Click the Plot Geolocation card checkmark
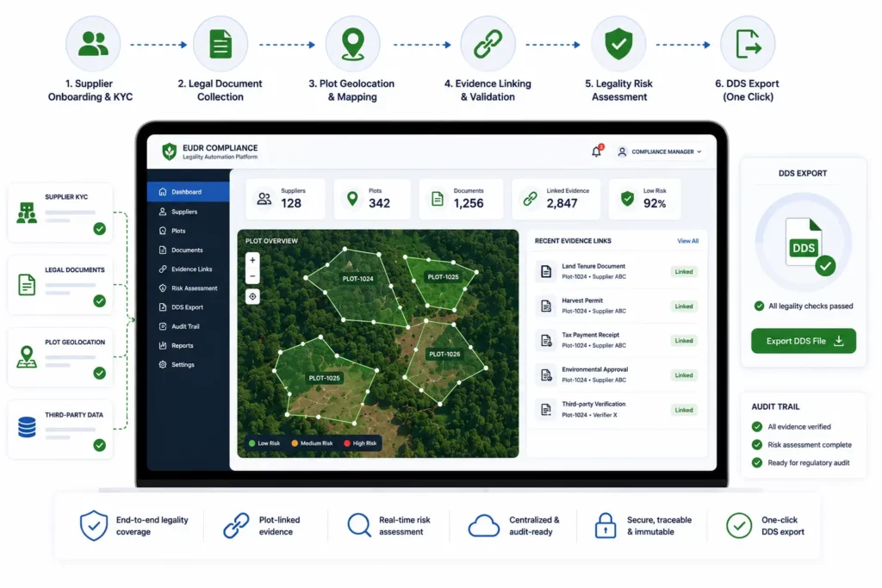 click(100, 374)
